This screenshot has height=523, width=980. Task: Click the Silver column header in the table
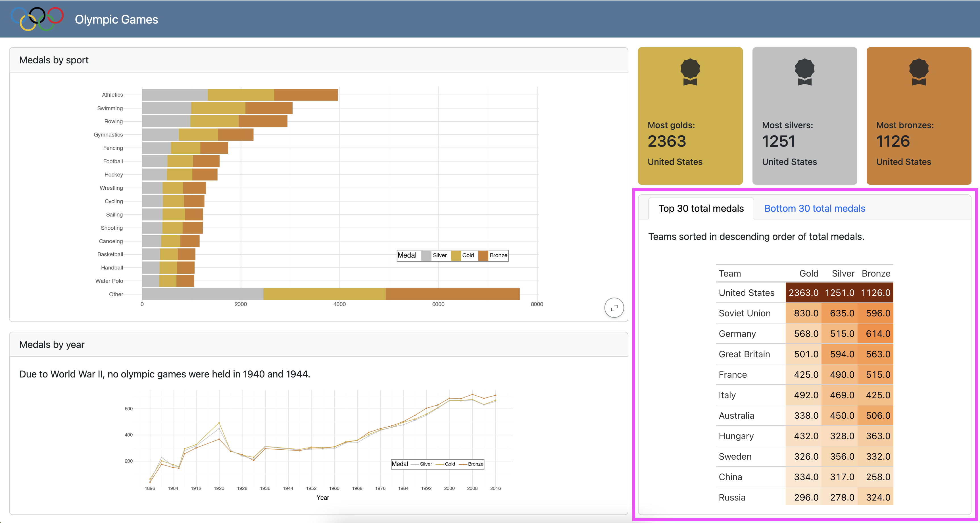click(843, 273)
